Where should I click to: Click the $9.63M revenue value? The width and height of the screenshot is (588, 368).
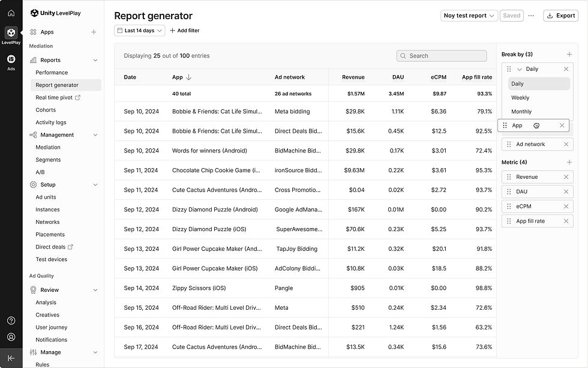click(x=354, y=170)
